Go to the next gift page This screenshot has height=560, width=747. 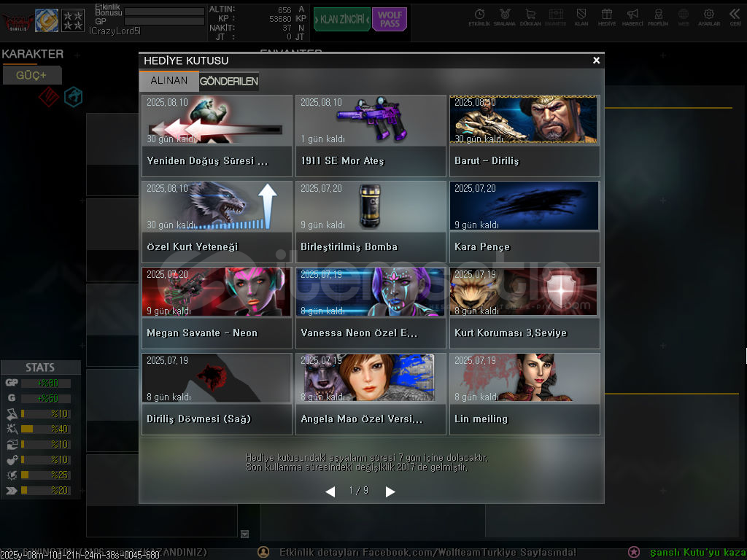(390, 491)
